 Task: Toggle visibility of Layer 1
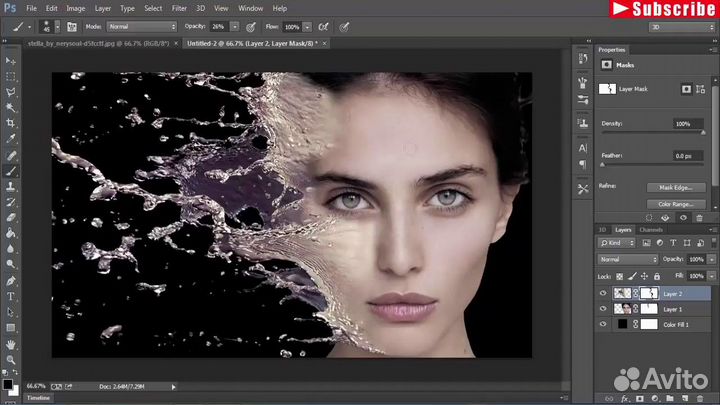[x=602, y=310]
